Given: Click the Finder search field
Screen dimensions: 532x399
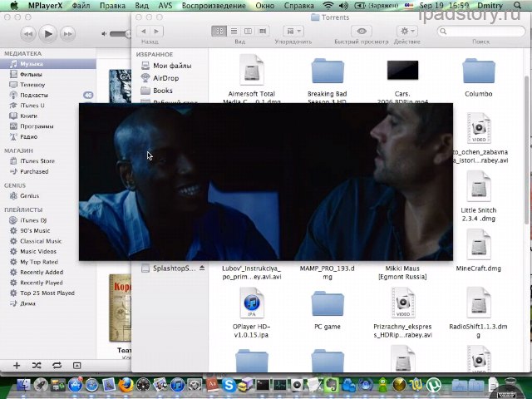Looking at the screenshot, I should coord(480,32).
